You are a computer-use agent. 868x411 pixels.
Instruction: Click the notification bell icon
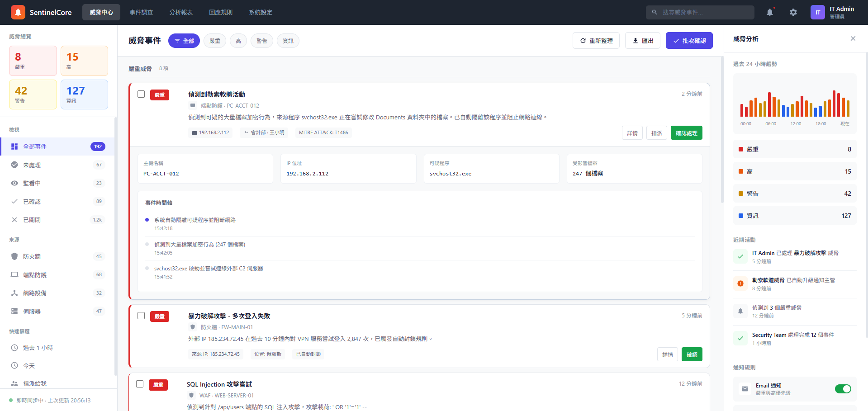click(x=769, y=12)
